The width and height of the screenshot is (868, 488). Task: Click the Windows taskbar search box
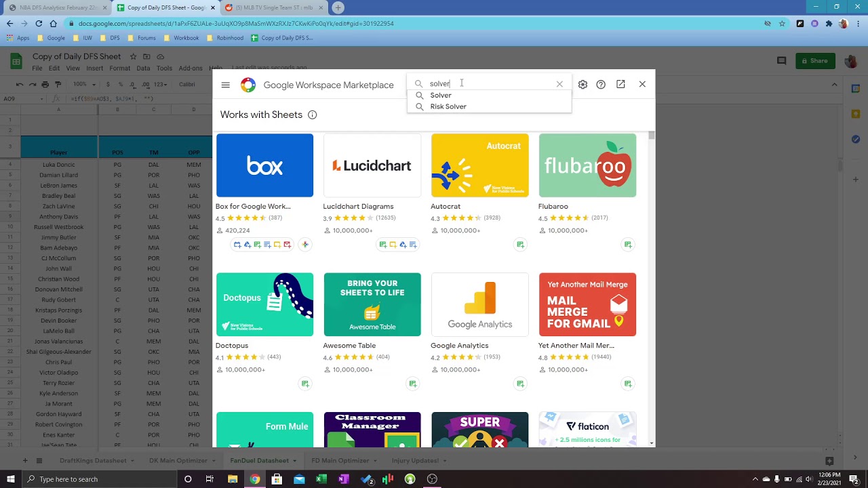100,479
